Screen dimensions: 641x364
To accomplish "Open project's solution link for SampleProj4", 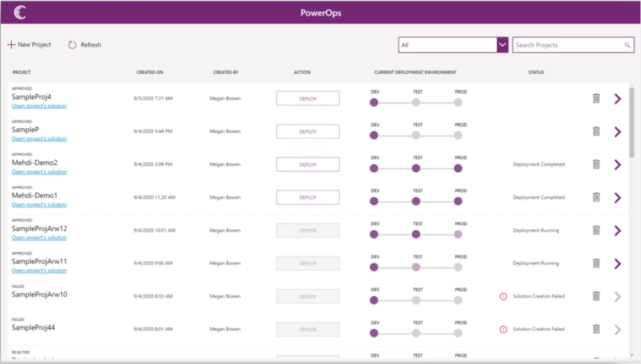I will 39,106.
